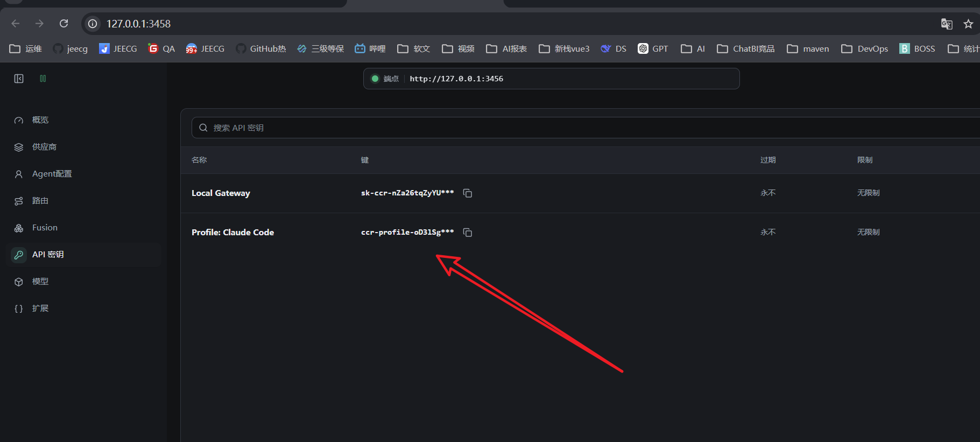Viewport: 980px width, 442px height.
Task: Open the 扩展 extensions page
Action: tap(83, 308)
